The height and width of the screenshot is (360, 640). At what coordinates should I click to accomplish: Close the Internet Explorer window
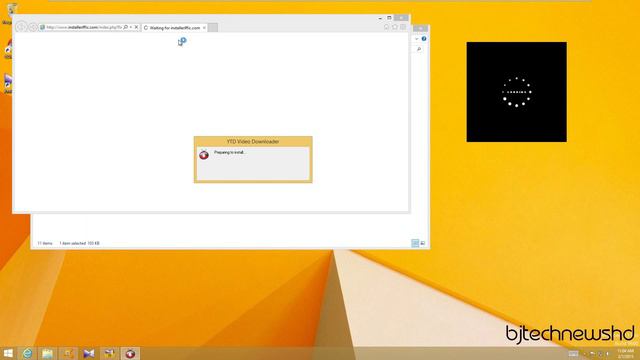click(x=401, y=18)
